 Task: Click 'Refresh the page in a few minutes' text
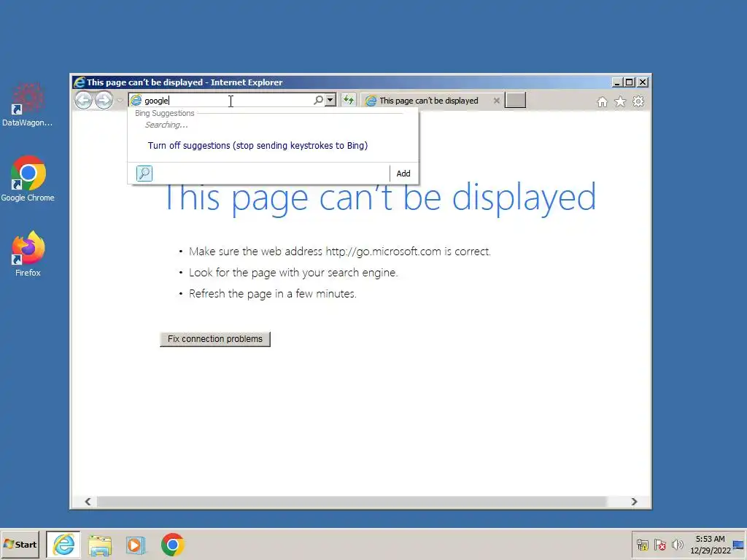tap(273, 294)
